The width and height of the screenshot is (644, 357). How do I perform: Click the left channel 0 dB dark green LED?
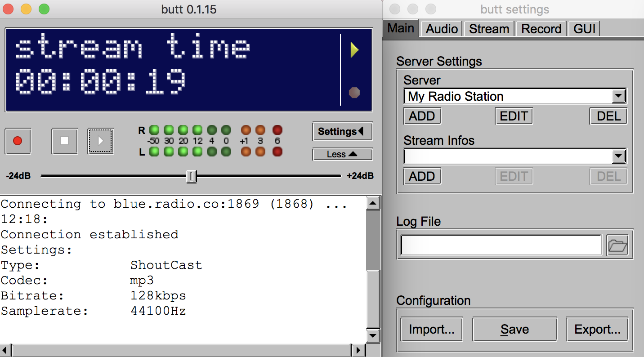[x=226, y=152]
